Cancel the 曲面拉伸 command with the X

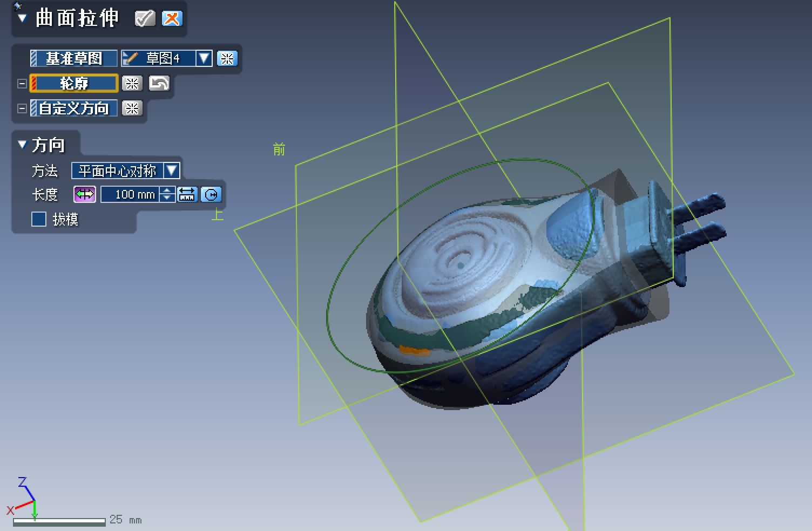coord(172,18)
